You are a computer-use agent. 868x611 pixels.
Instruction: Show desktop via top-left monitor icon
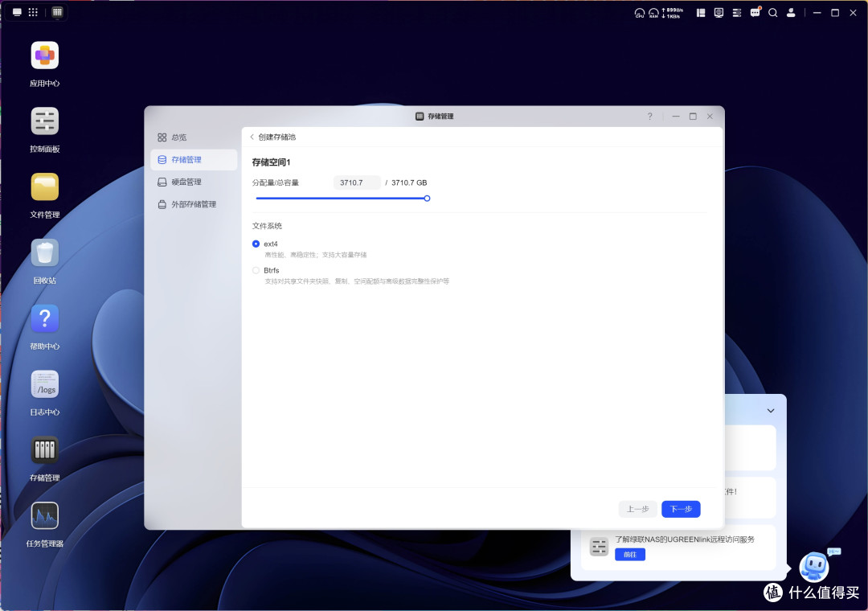(17, 12)
